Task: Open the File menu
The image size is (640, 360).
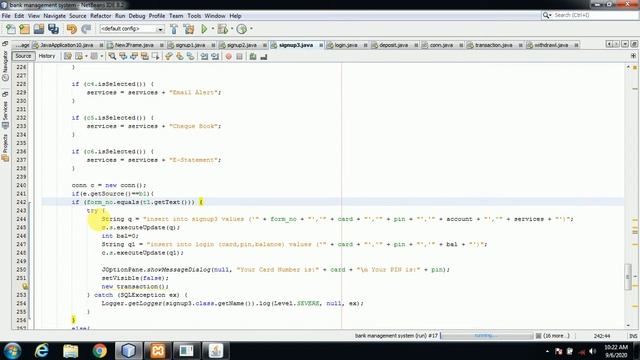Action: (x=6, y=16)
